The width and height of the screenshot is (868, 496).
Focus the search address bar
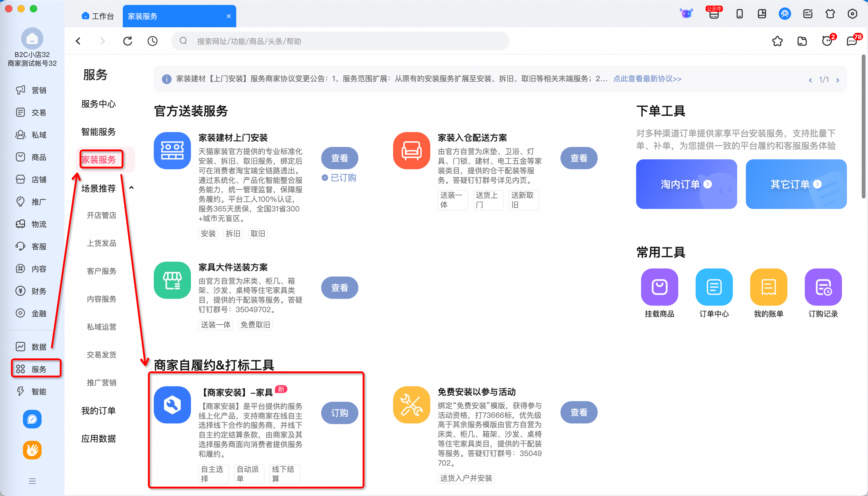click(x=340, y=41)
